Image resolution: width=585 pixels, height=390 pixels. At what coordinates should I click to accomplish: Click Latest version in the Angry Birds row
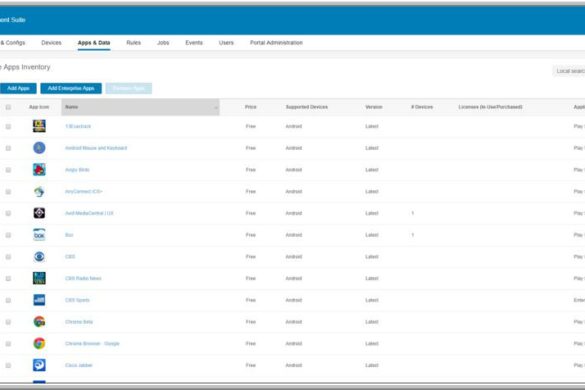(x=372, y=170)
